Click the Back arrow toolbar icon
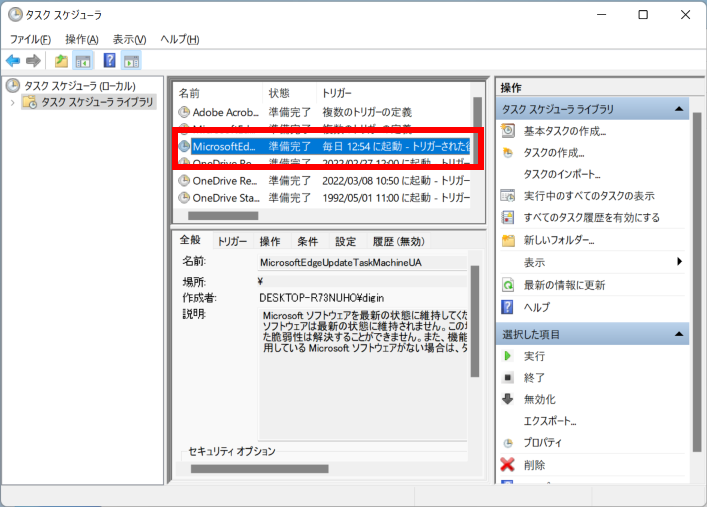 (13, 60)
